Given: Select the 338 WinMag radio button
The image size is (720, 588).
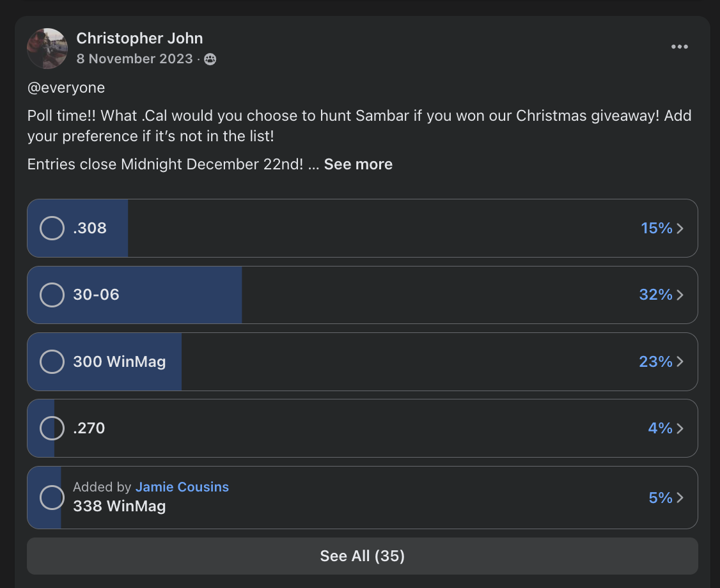Looking at the screenshot, I should click(52, 498).
